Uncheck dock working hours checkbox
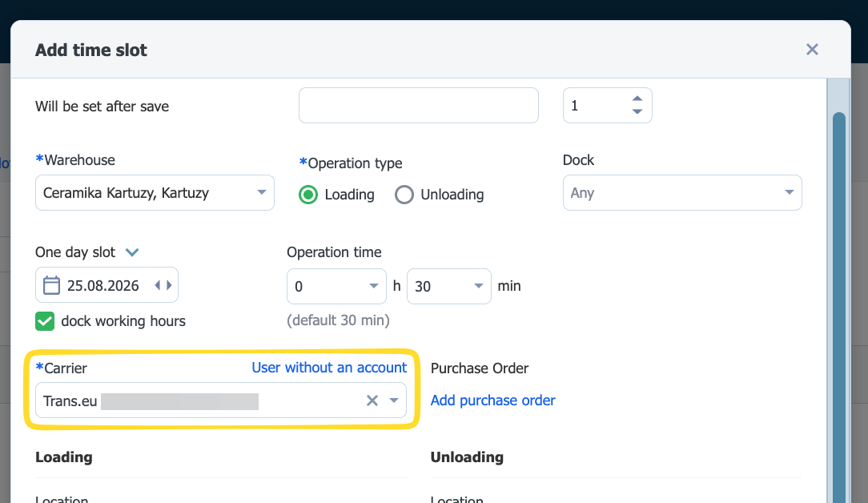This screenshot has height=503, width=868. click(45, 321)
